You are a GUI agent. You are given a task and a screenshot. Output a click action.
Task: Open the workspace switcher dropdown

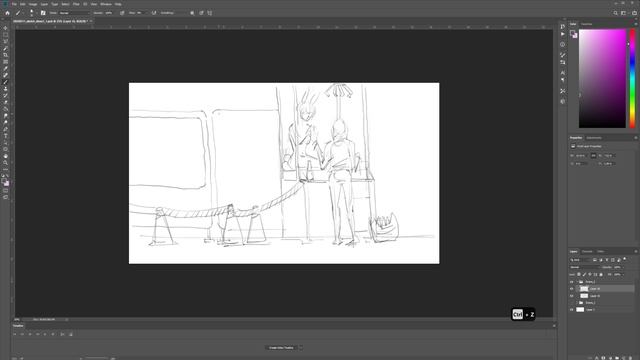click(623, 13)
